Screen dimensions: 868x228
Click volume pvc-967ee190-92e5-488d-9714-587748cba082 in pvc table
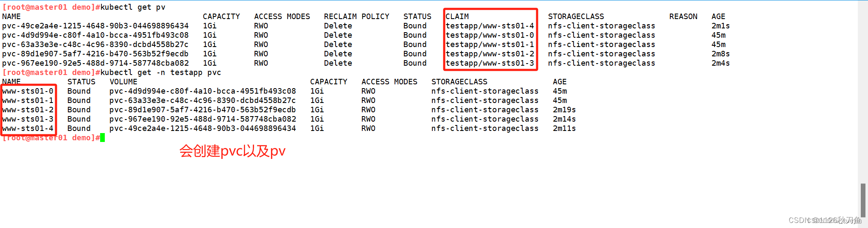coord(203,119)
